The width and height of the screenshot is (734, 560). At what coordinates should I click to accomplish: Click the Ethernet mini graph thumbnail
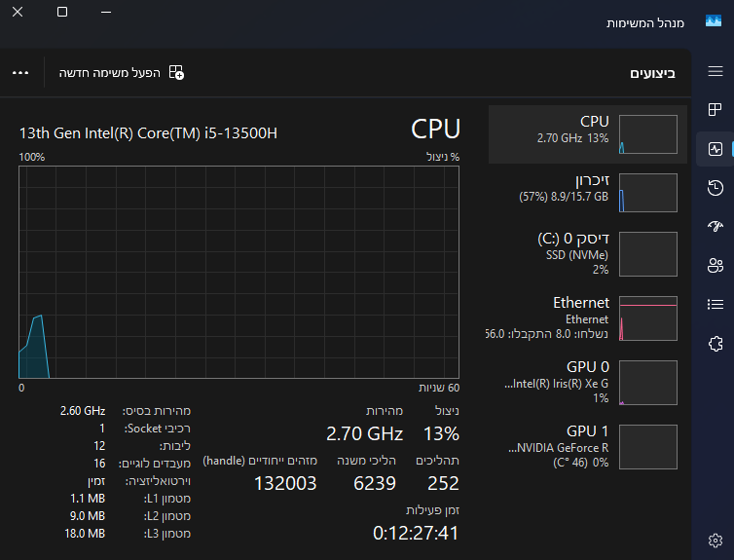coord(648,318)
